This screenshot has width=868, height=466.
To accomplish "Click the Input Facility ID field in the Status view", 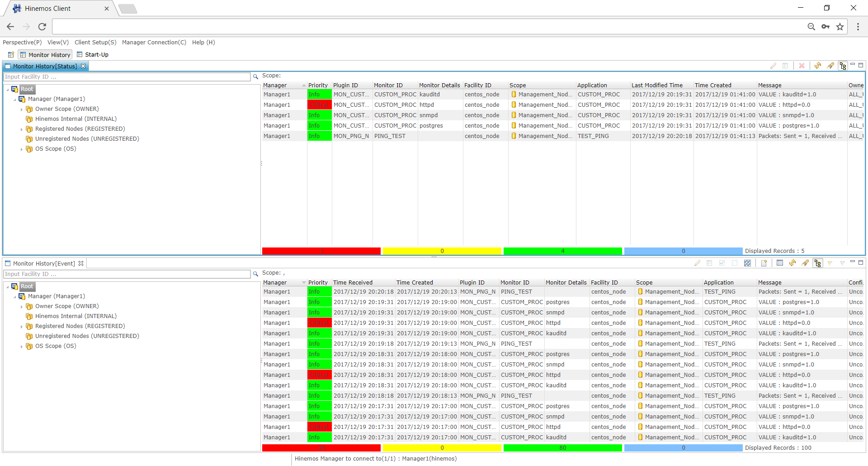I will [127, 77].
